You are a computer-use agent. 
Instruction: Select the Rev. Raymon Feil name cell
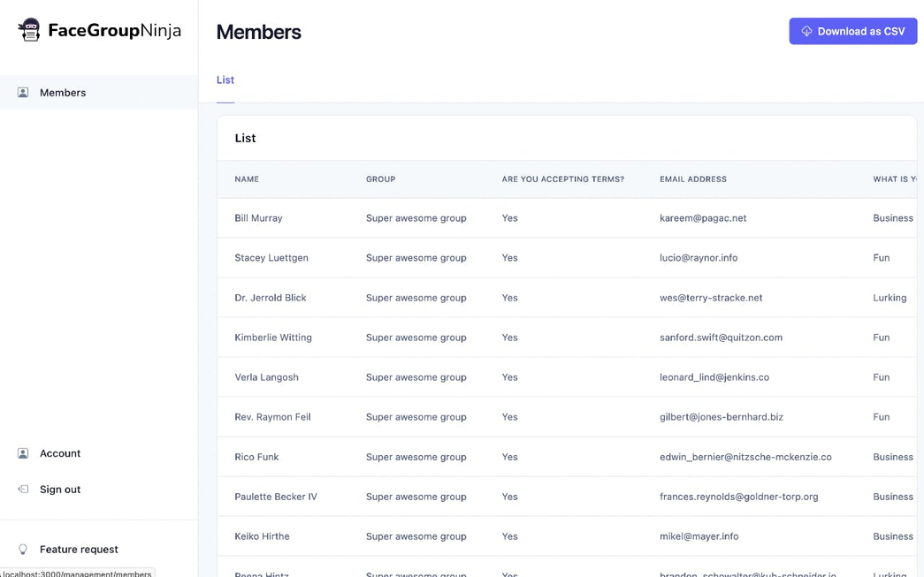[x=272, y=417]
